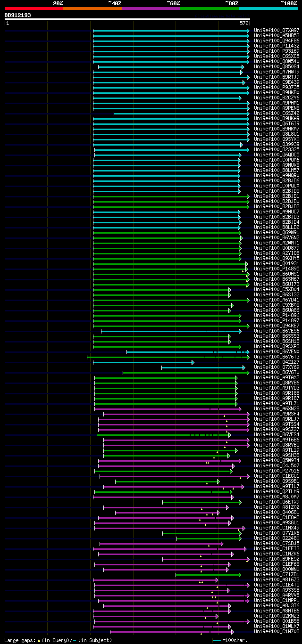Select hit label UniRef100_B9FE52

pyautogui.click(x=277, y=559)
